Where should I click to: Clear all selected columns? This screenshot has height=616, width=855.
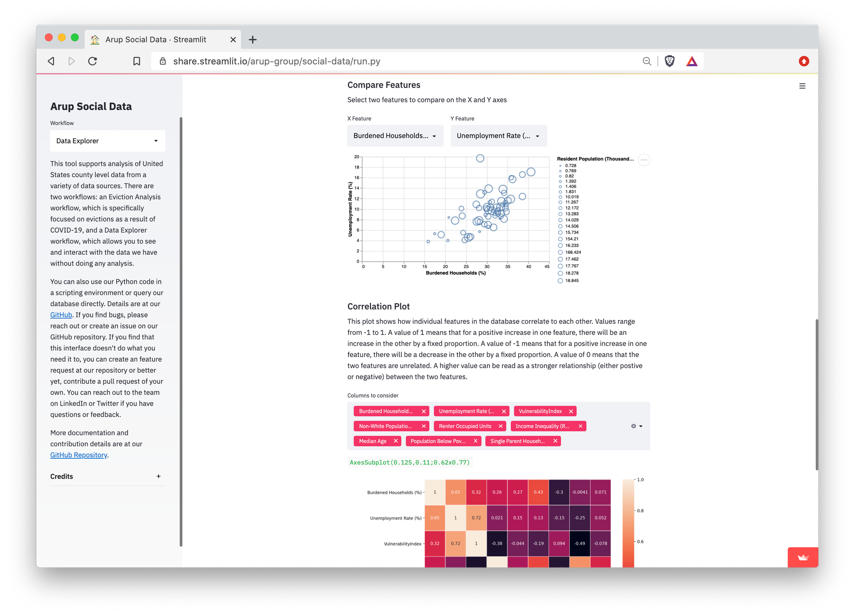tap(633, 426)
